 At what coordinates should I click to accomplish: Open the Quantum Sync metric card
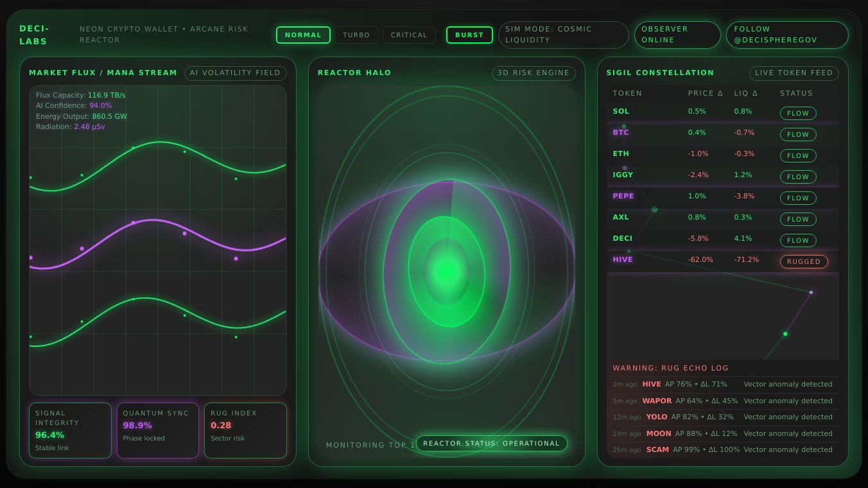(x=158, y=430)
